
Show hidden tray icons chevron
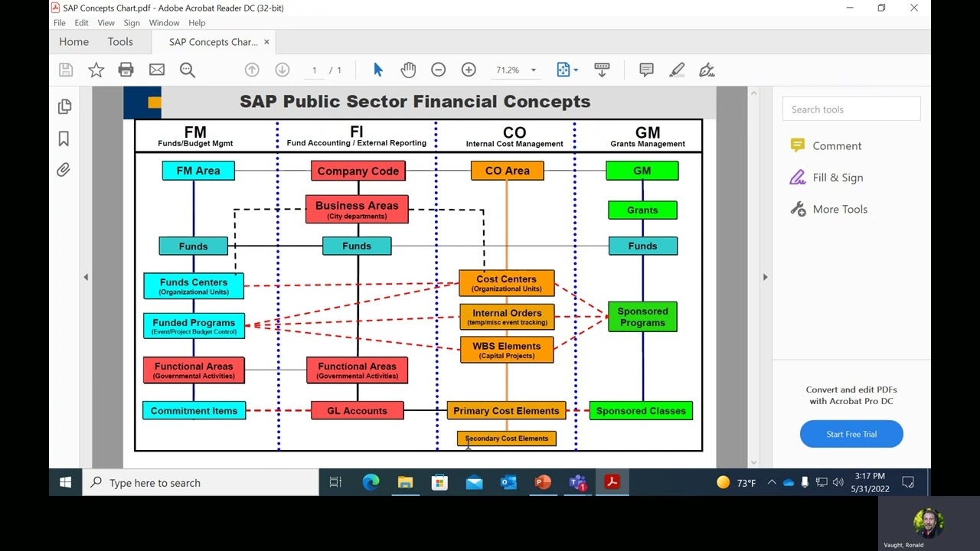click(x=772, y=482)
